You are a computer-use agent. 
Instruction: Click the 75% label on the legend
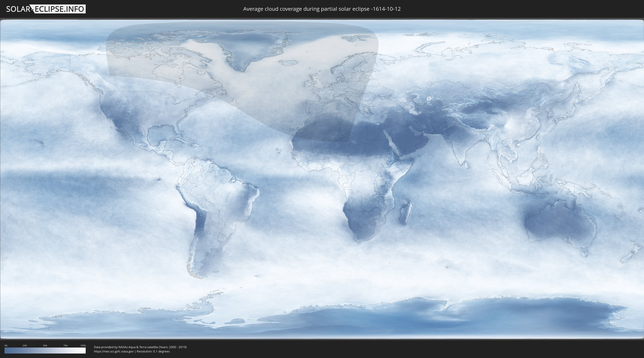click(x=65, y=345)
